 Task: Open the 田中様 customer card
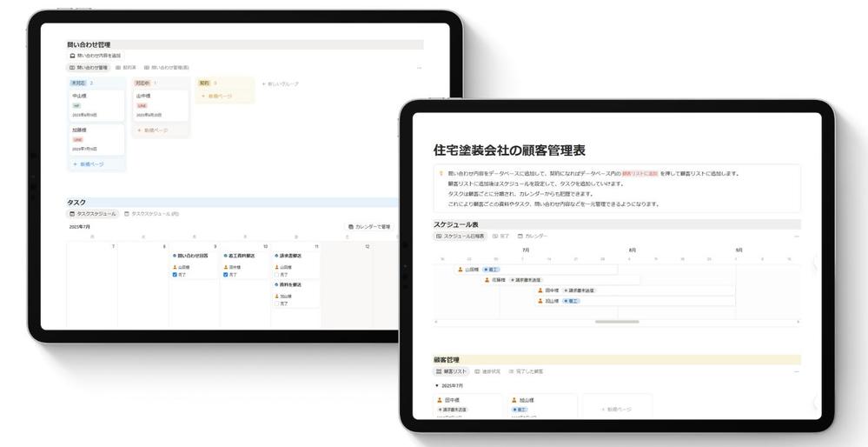[467, 406]
